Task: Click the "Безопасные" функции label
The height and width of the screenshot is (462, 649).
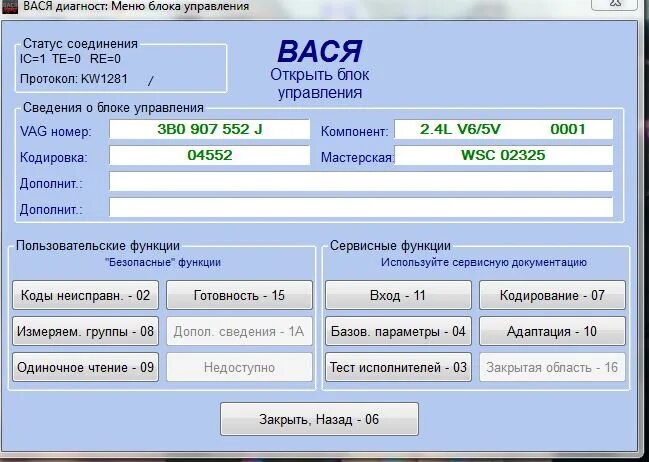Action: pyautogui.click(x=163, y=262)
